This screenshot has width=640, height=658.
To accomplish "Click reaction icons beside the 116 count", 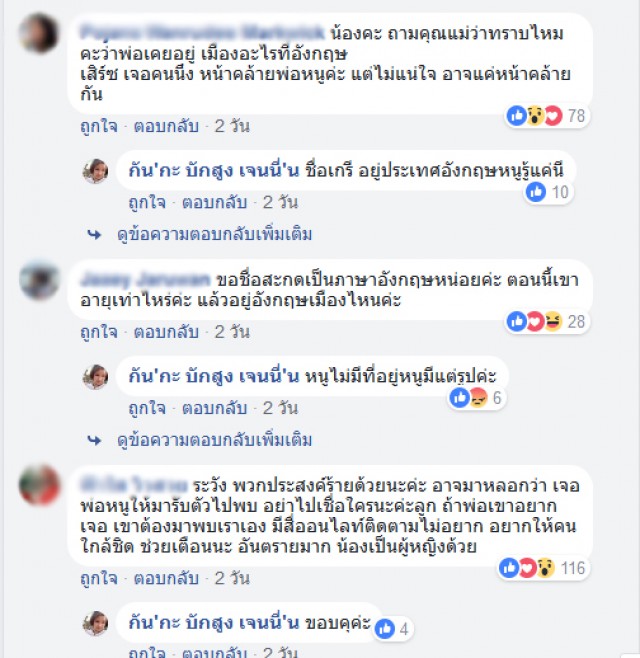I will click(528, 568).
